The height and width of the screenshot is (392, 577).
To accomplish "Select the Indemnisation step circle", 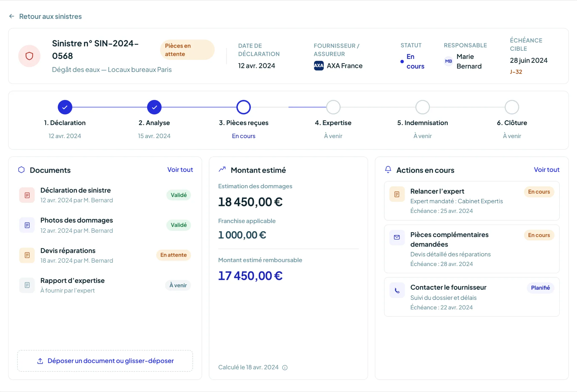I will click(423, 107).
